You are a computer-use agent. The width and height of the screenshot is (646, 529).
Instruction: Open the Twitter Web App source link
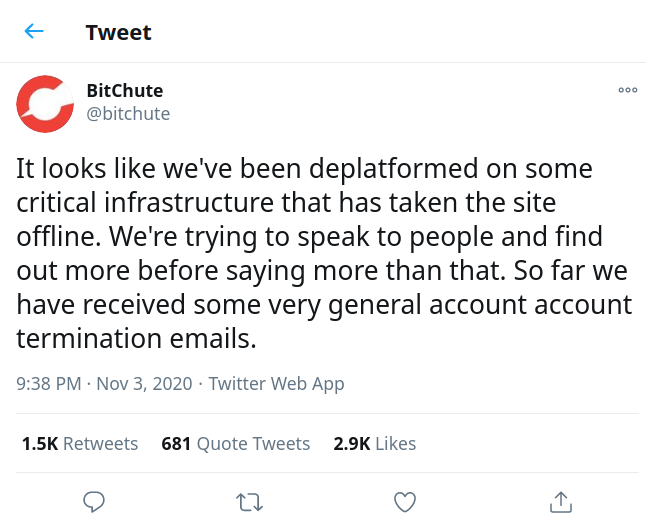point(276,383)
